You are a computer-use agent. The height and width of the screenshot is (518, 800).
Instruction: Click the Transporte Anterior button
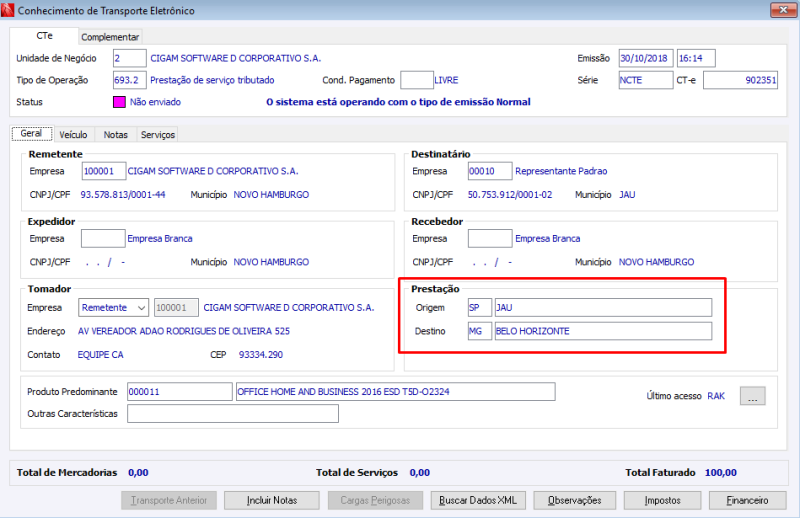[169, 500]
